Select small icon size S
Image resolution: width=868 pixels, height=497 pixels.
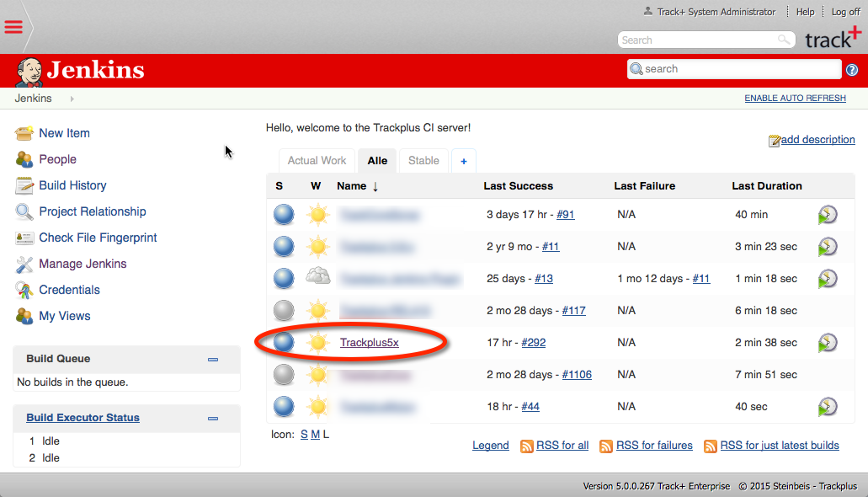point(304,435)
